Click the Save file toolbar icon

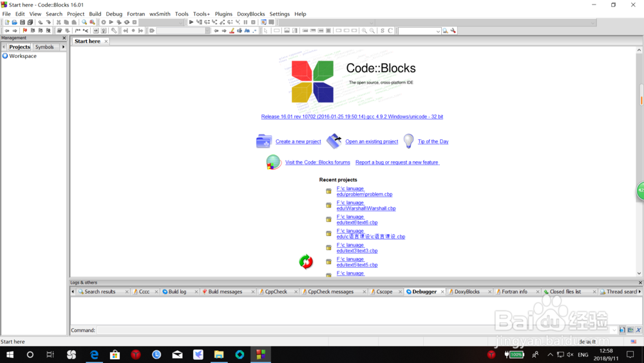pos(22,22)
